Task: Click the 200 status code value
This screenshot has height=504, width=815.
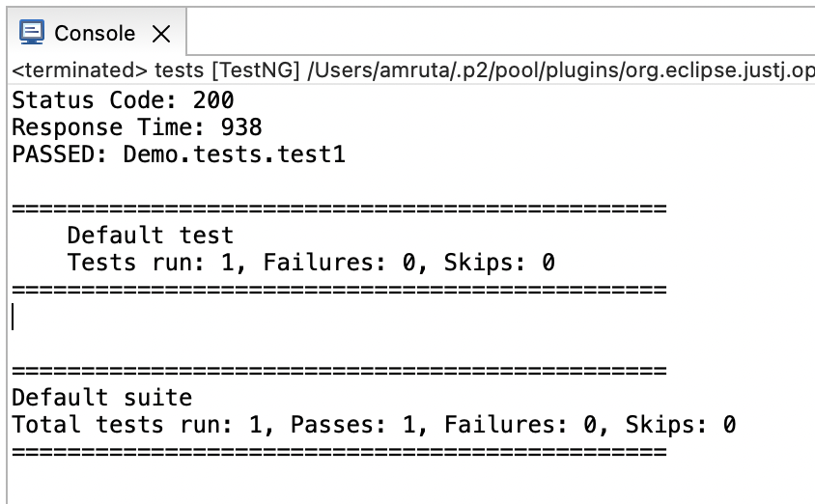Action: pyautogui.click(x=213, y=99)
